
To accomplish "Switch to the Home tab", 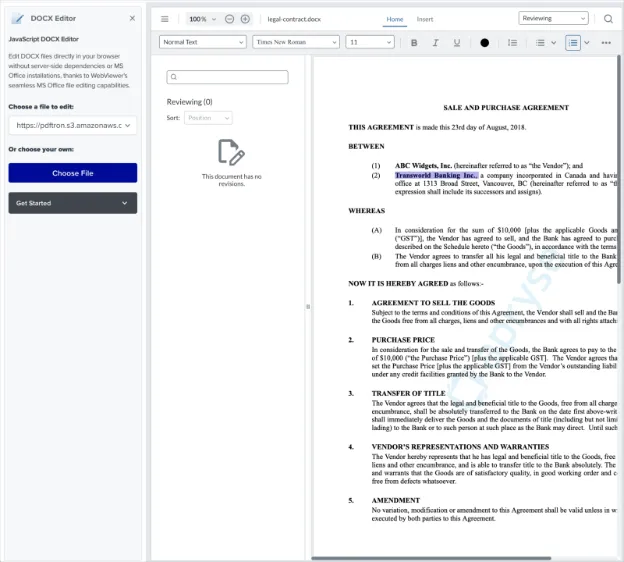I will coord(395,19).
